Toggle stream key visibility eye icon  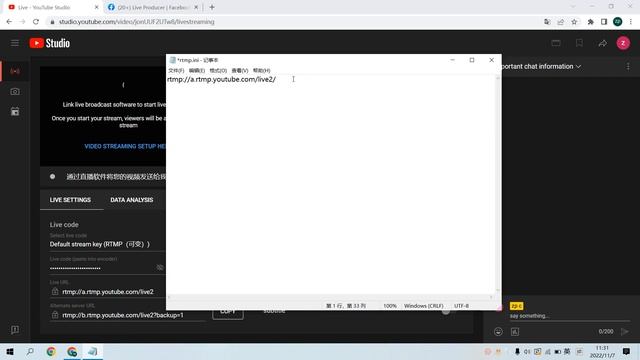click(160, 268)
